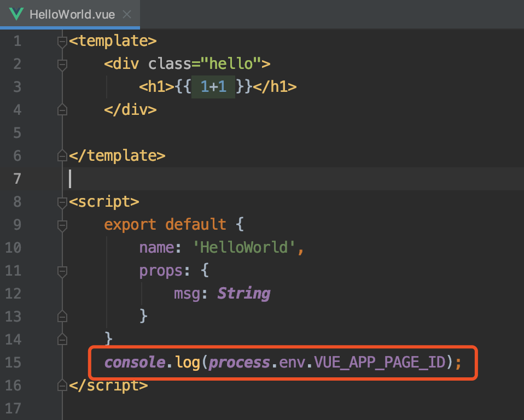Screen dimensions: 524x420
Task: Click the 'msg' property key
Action: [x=187, y=294]
